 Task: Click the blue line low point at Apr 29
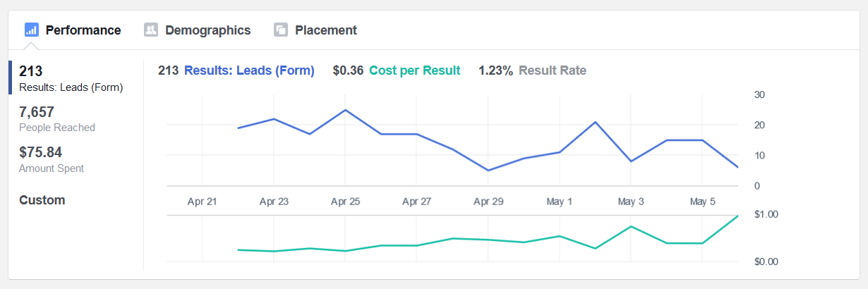pyautogui.click(x=488, y=170)
